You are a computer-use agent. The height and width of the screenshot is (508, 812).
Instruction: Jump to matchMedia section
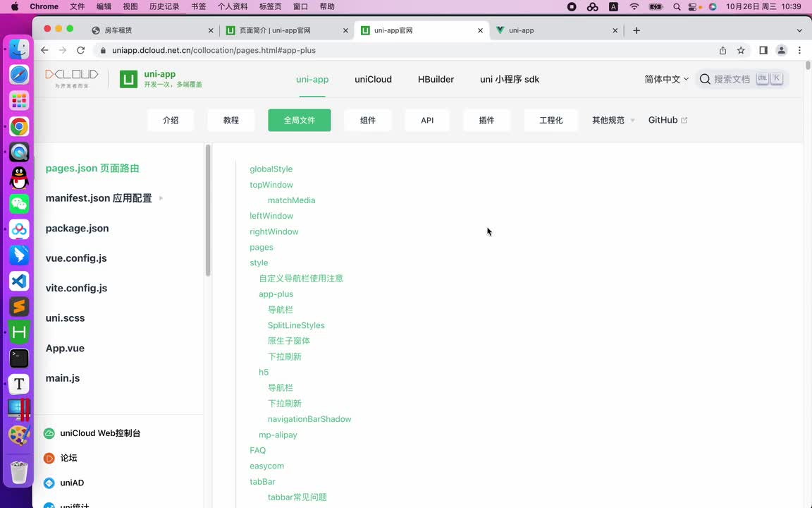pos(292,200)
